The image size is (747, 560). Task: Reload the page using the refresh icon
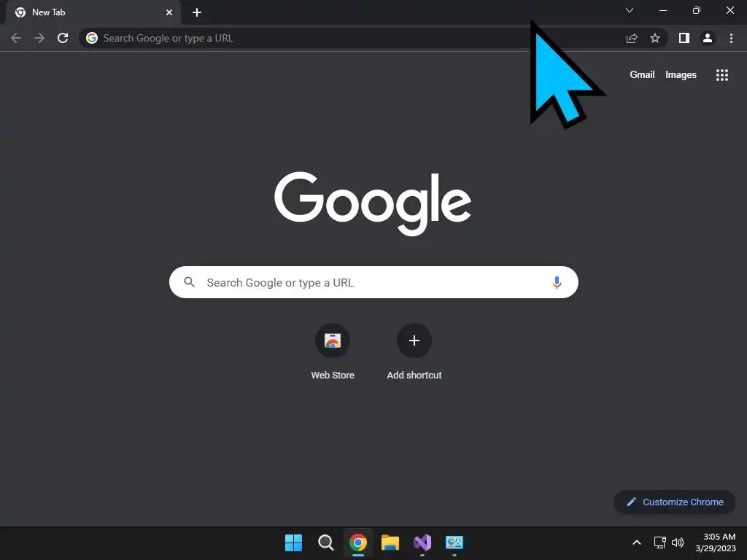[63, 38]
